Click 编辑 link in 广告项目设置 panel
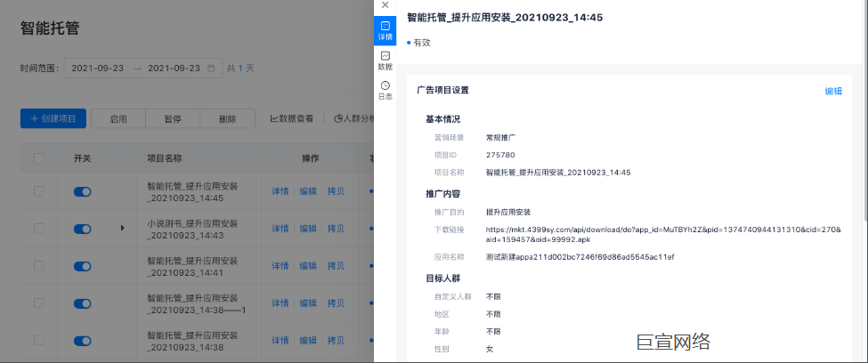868x363 pixels. point(833,91)
